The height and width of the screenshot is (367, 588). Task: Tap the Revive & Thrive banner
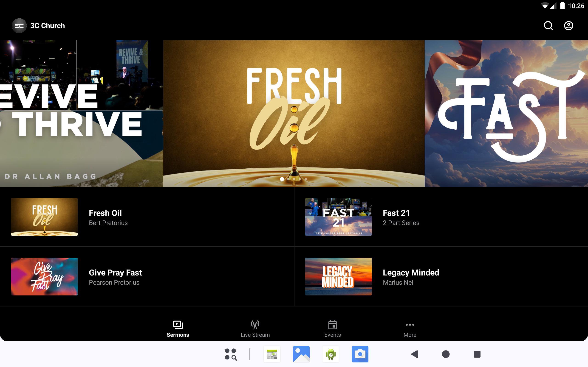coord(81,114)
